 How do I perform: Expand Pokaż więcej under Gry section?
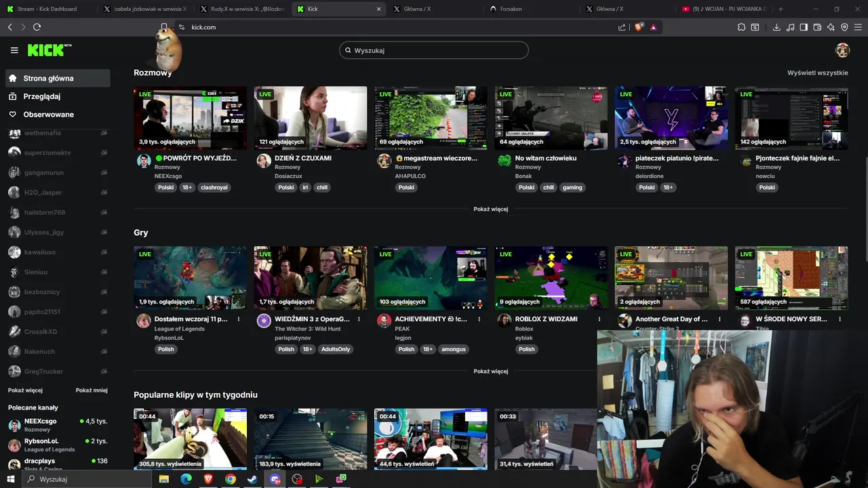(490, 371)
